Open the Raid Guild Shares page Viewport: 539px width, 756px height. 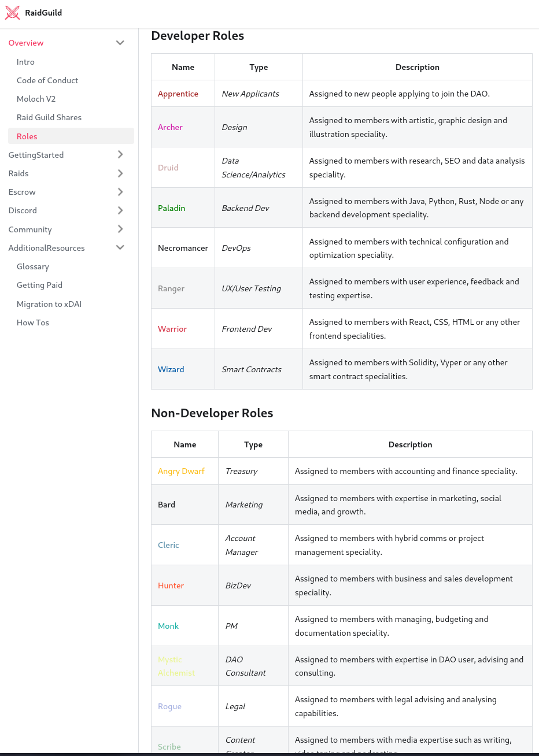pyautogui.click(x=49, y=117)
